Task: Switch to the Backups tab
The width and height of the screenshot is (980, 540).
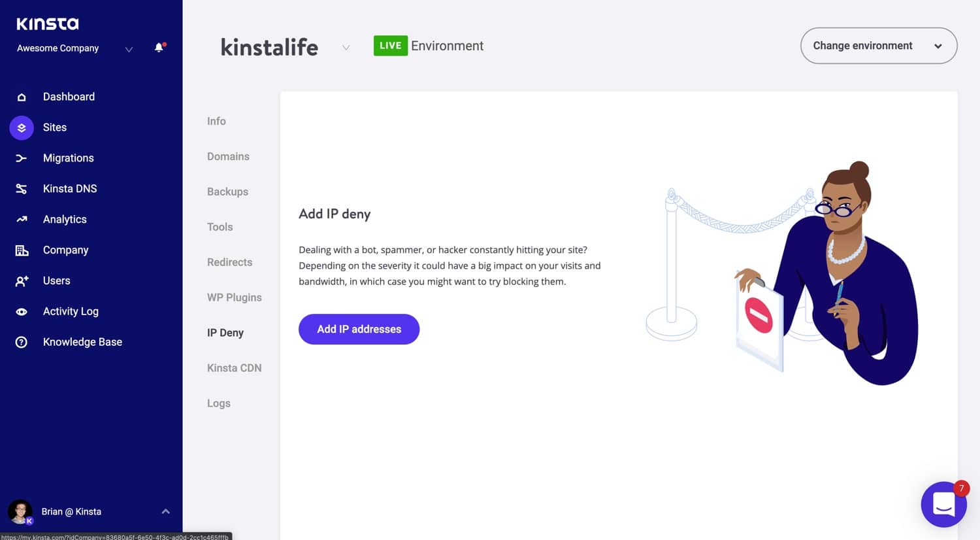Action: click(227, 192)
